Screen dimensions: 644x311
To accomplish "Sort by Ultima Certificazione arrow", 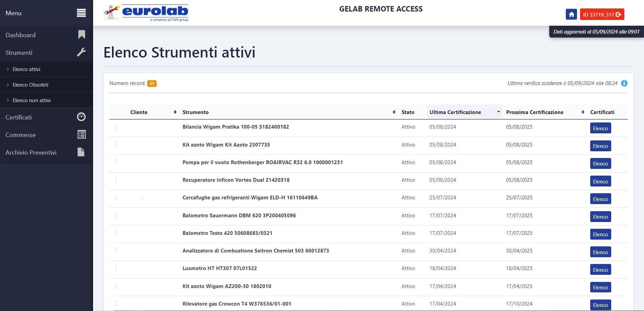I will pyautogui.click(x=498, y=112).
